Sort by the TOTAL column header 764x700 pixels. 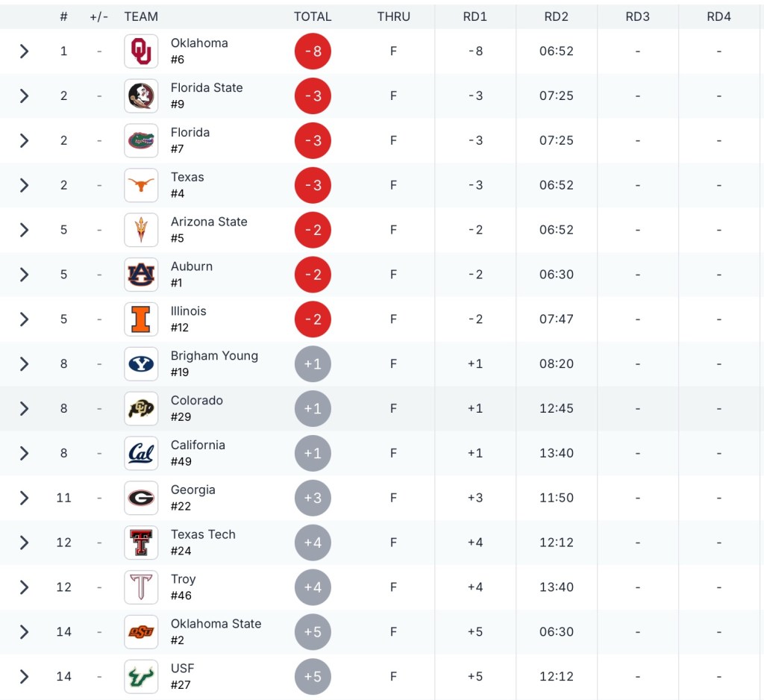[313, 16]
